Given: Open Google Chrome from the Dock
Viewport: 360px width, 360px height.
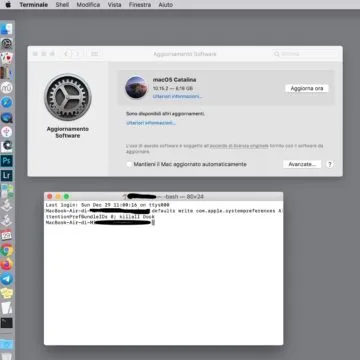Looking at the screenshot, I should pos(6,249).
